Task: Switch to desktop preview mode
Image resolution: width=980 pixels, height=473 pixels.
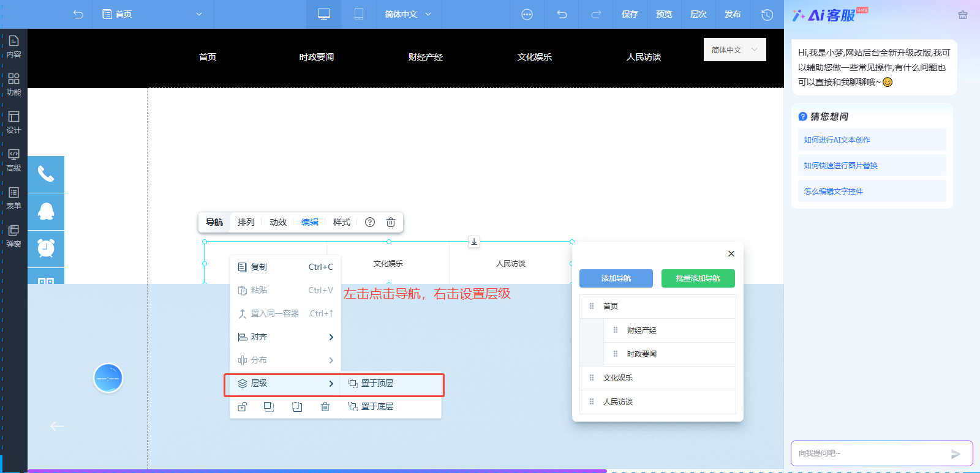Action: tap(324, 14)
